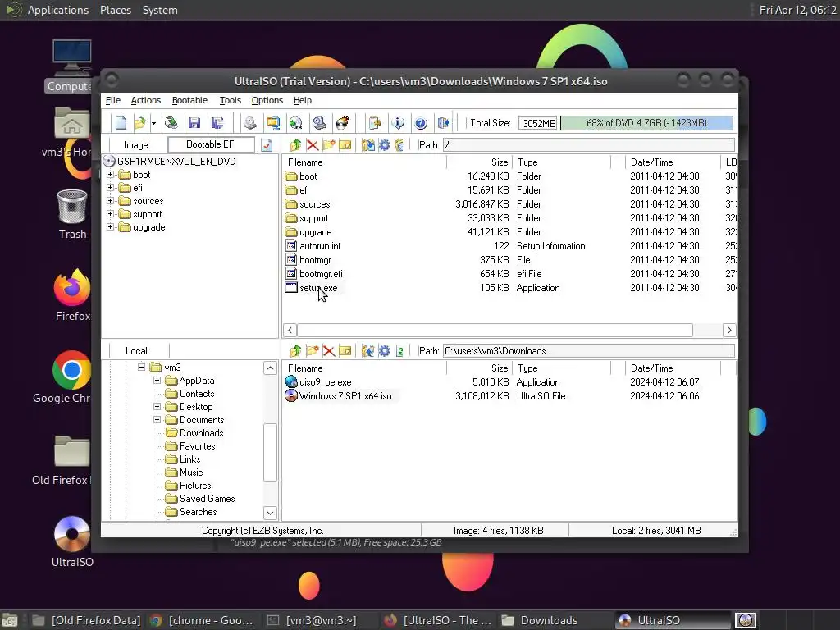Click the Save As toolbar icon

tap(217, 123)
